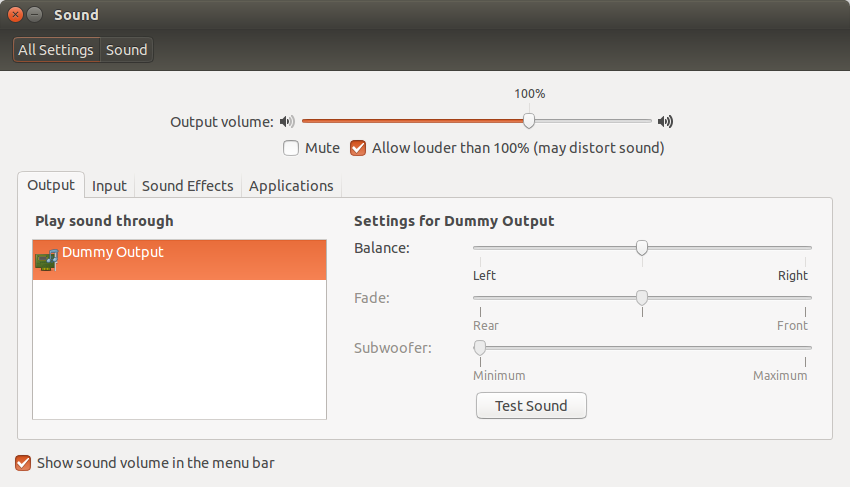850x487 pixels.
Task: Minimize the Sound window
Action: pos(35,15)
